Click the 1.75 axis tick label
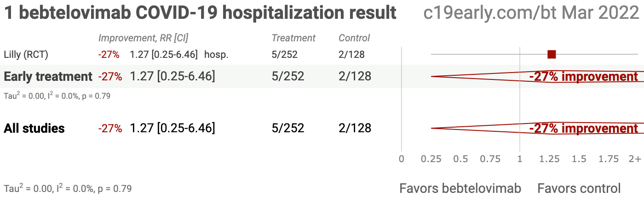The width and height of the screenshot is (644, 197). click(x=608, y=159)
